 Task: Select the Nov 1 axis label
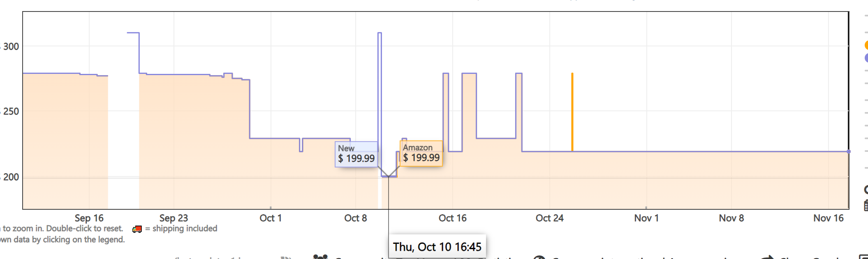point(646,218)
